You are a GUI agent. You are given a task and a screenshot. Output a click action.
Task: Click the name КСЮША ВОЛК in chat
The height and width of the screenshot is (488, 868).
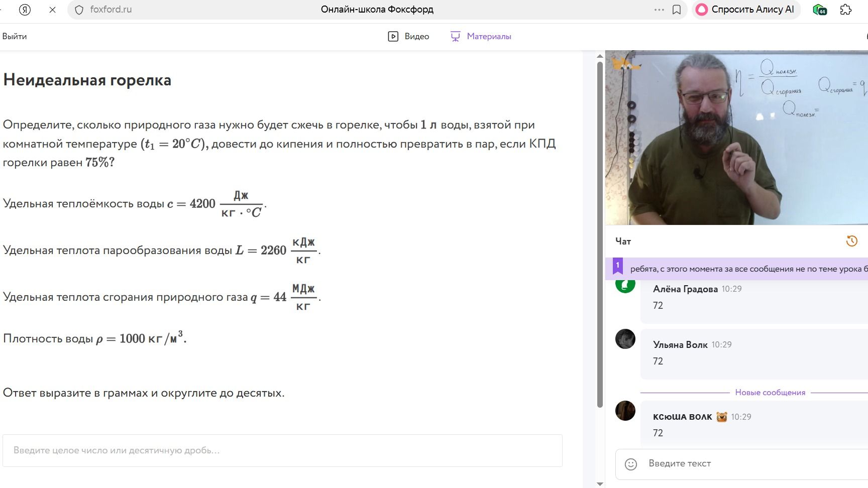(x=682, y=417)
